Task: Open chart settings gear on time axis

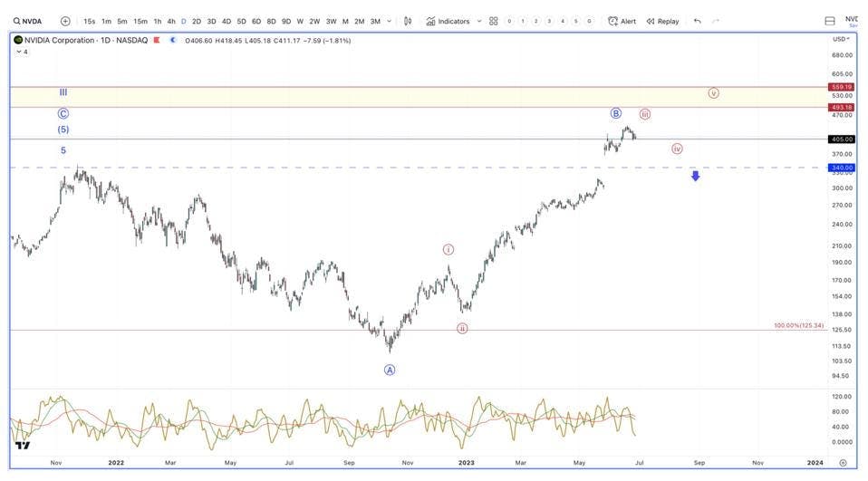Action: click(844, 463)
